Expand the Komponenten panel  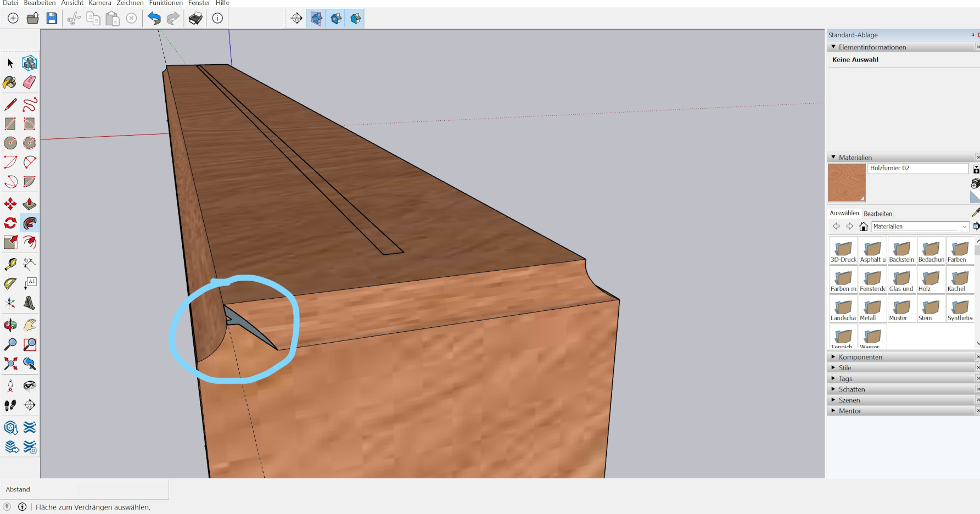click(x=833, y=357)
